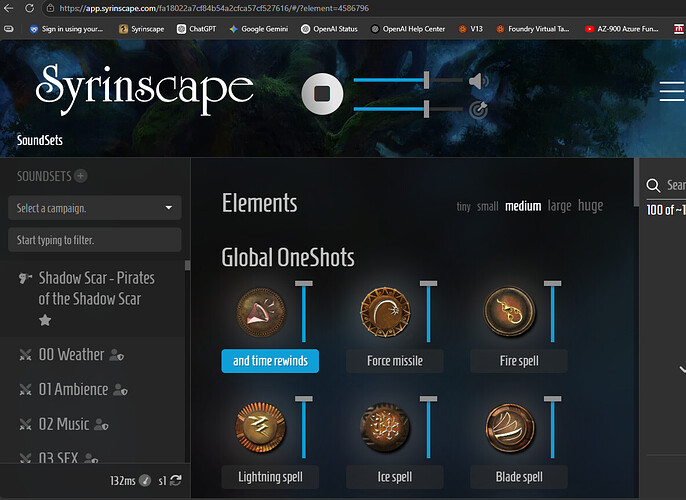Click the 'and time rewinds' label button

pos(270,361)
